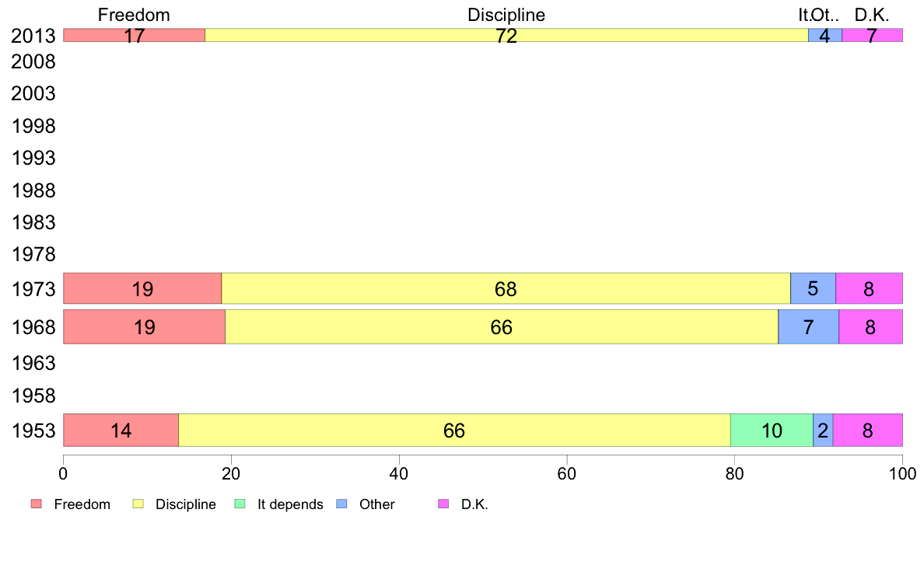Click the 1953 It depends segment showing 10
Image resolution: width=924 pixels, height=572 pixels.
[x=772, y=431]
